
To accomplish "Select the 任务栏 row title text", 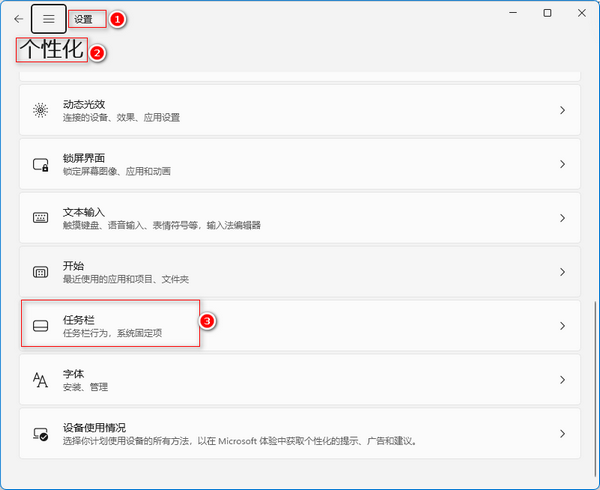I will point(78,319).
